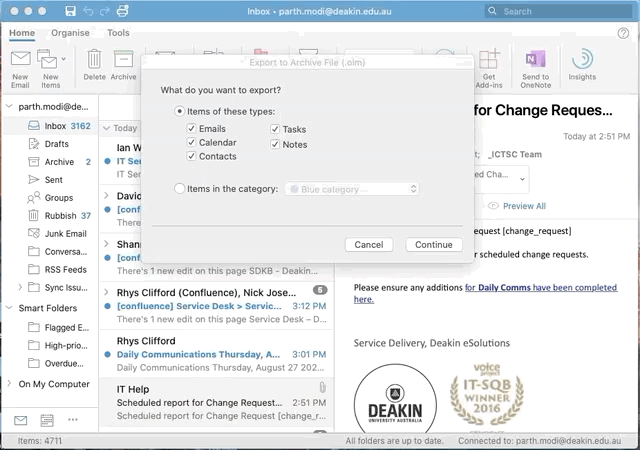This screenshot has height=450, width=640.
Task: Uncheck the Tasks checkbox
Action: [275, 129]
